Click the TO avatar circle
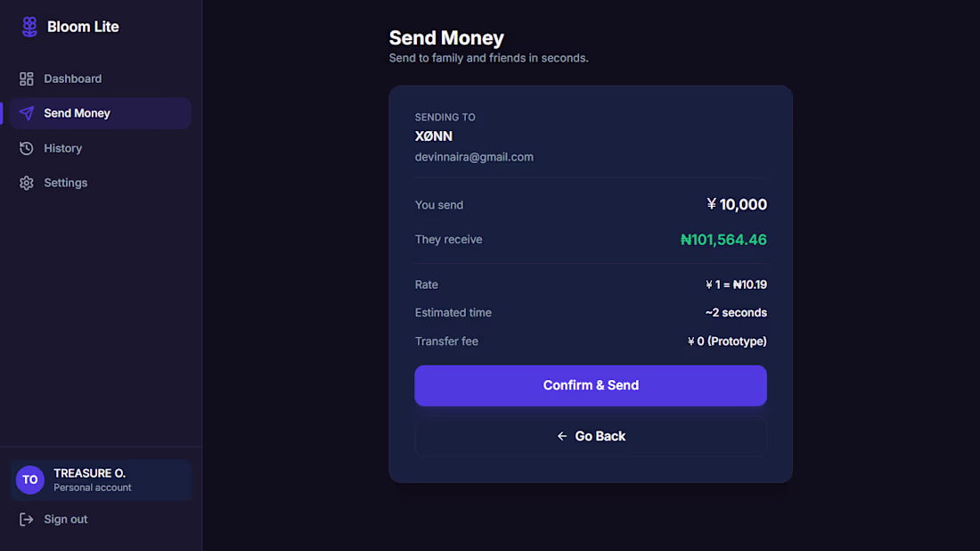The width and height of the screenshot is (980, 551). (30, 480)
